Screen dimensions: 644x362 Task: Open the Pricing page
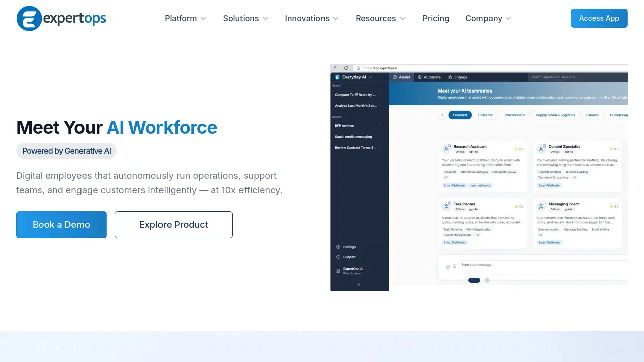point(436,18)
